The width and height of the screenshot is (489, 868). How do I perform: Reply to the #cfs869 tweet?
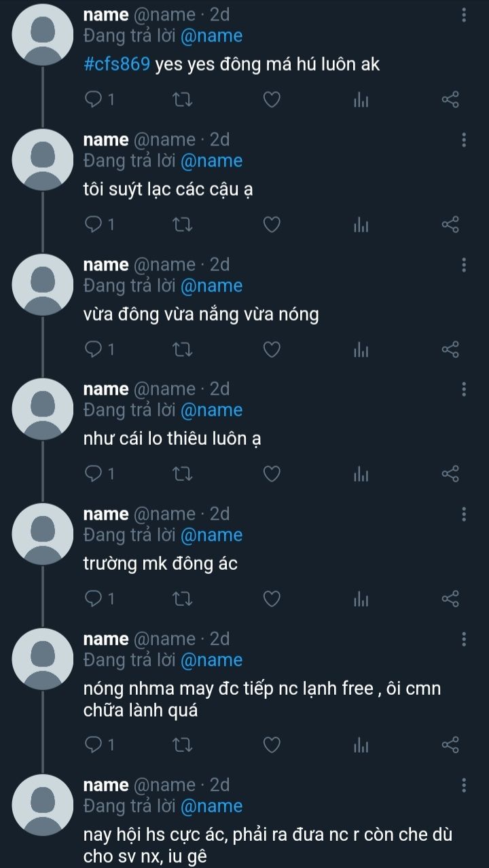pyautogui.click(x=99, y=100)
